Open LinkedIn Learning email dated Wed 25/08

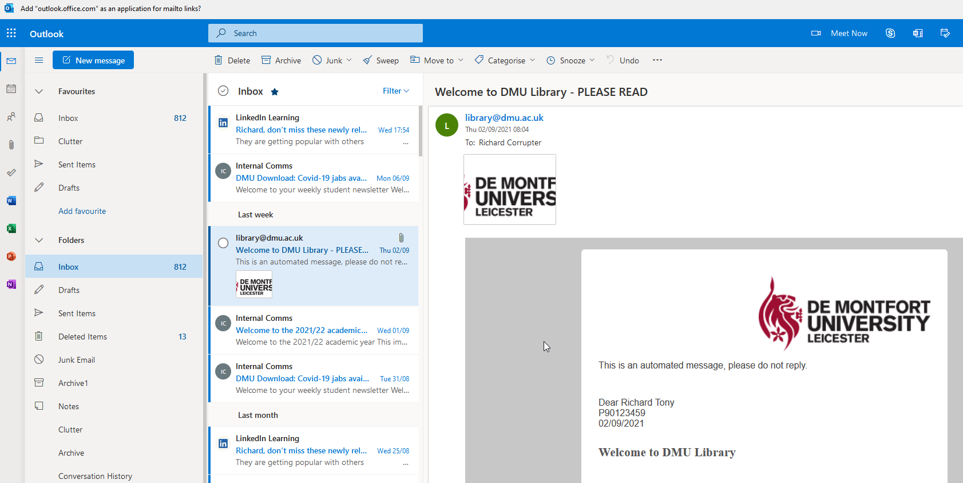(314, 450)
